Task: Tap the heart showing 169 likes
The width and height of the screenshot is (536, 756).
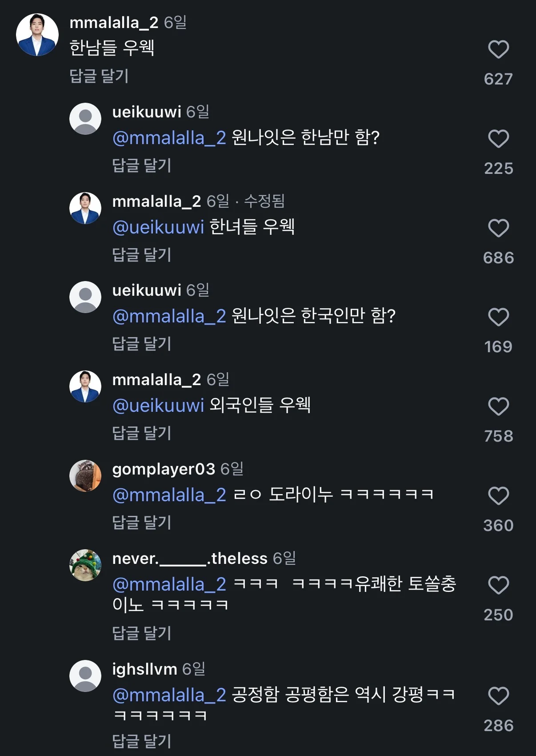Action: (x=498, y=317)
